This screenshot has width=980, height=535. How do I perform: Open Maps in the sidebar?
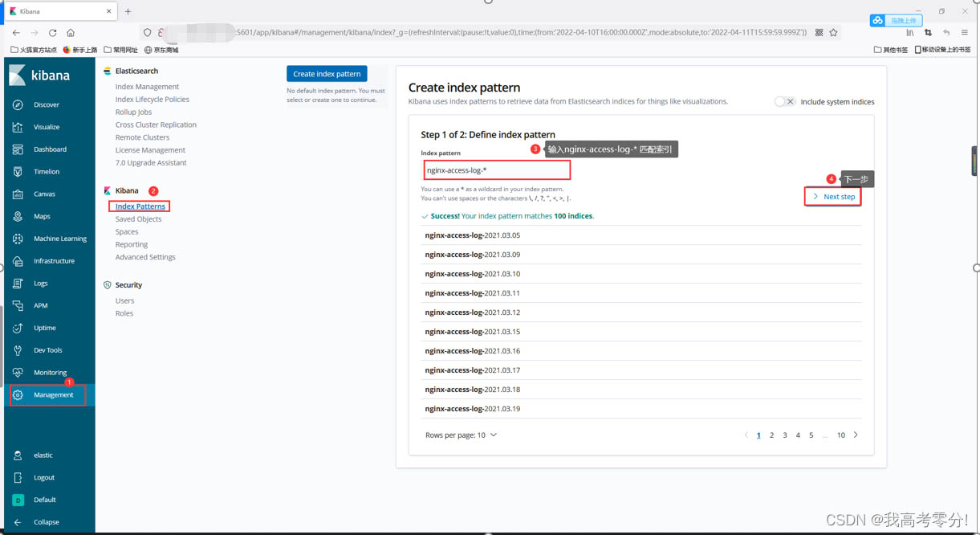pos(42,216)
